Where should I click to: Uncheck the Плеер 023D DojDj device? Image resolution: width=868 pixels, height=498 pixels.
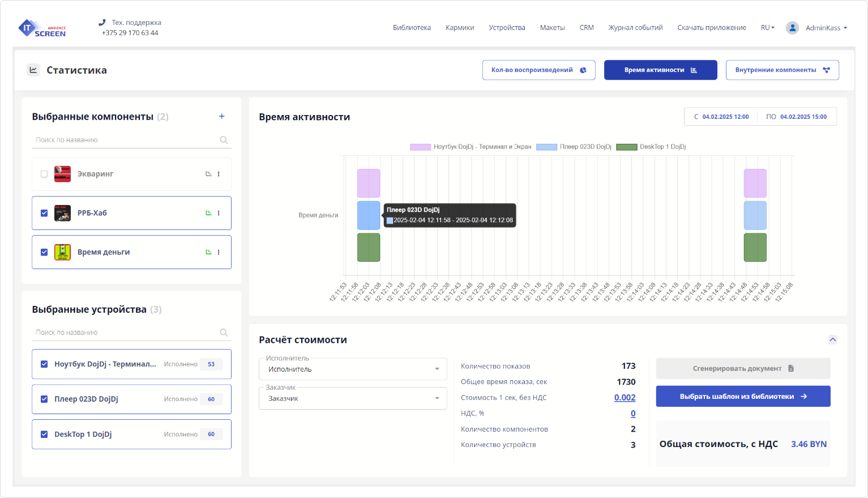[44, 399]
